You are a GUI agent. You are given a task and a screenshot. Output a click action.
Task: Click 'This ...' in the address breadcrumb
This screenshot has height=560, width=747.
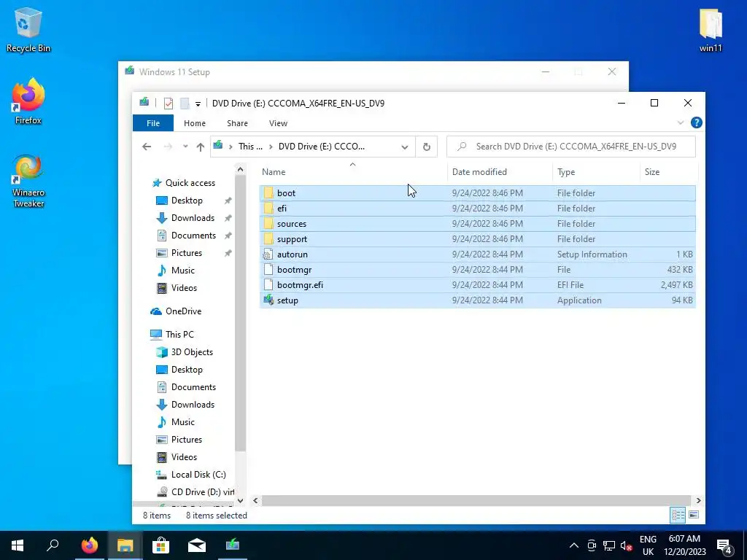click(x=250, y=146)
